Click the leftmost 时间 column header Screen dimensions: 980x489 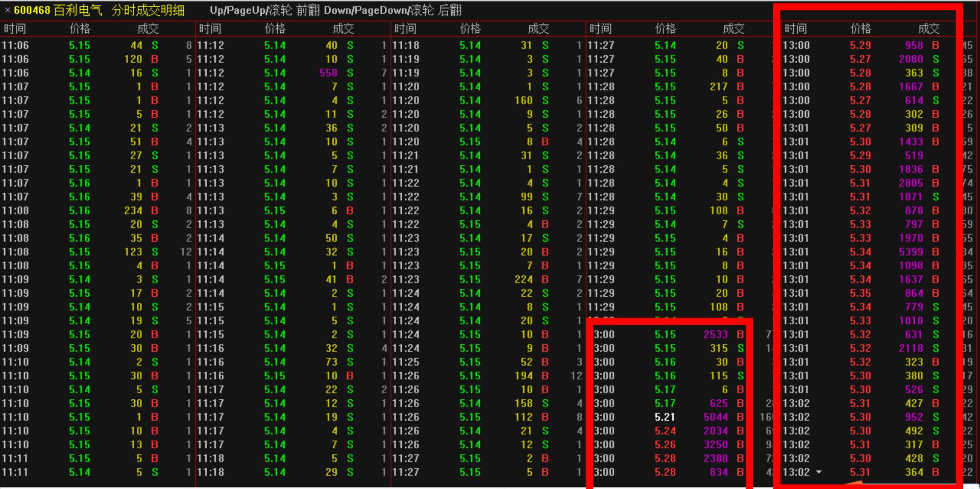click(x=15, y=29)
